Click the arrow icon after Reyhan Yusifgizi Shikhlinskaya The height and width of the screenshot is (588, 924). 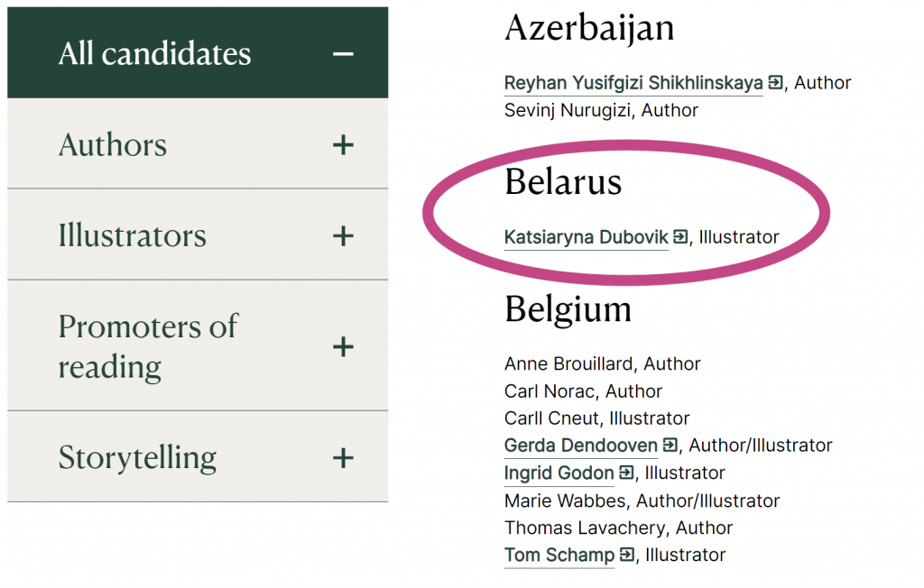tap(775, 83)
